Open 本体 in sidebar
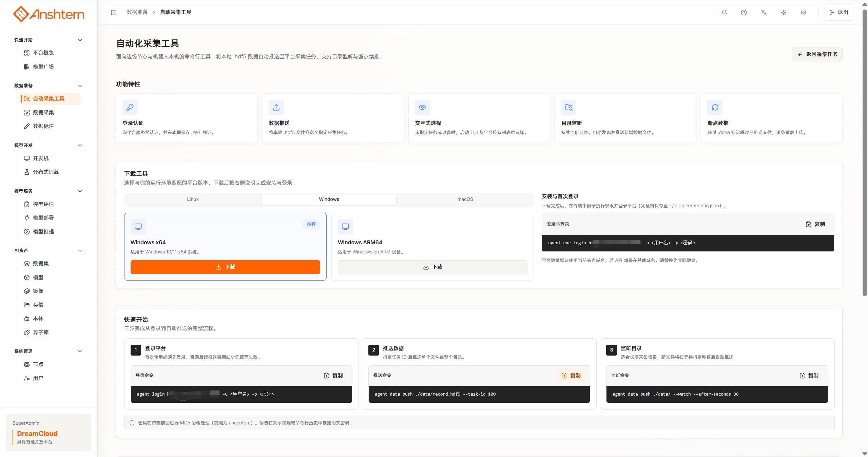 click(50, 319)
